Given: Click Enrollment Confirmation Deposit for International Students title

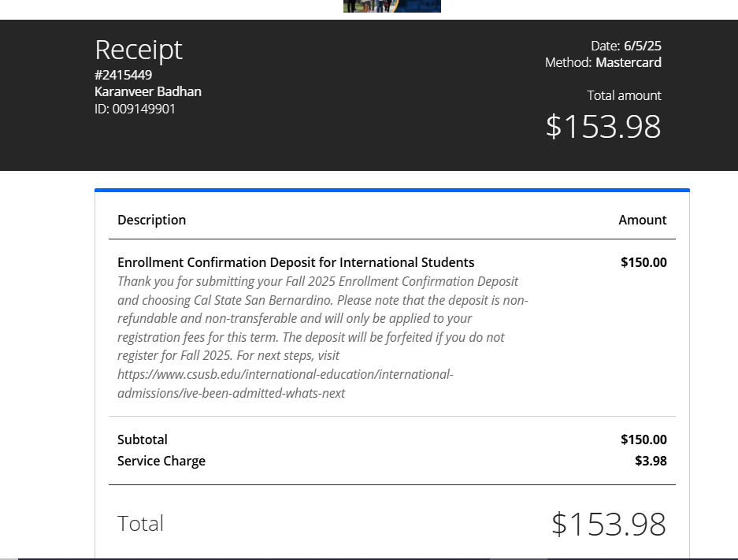Looking at the screenshot, I should 296,262.
